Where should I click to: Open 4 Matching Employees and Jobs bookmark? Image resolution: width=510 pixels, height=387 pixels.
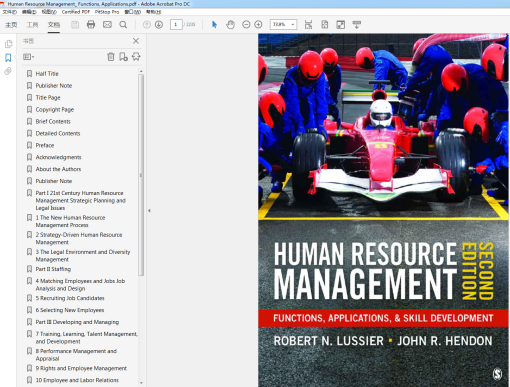click(x=80, y=285)
